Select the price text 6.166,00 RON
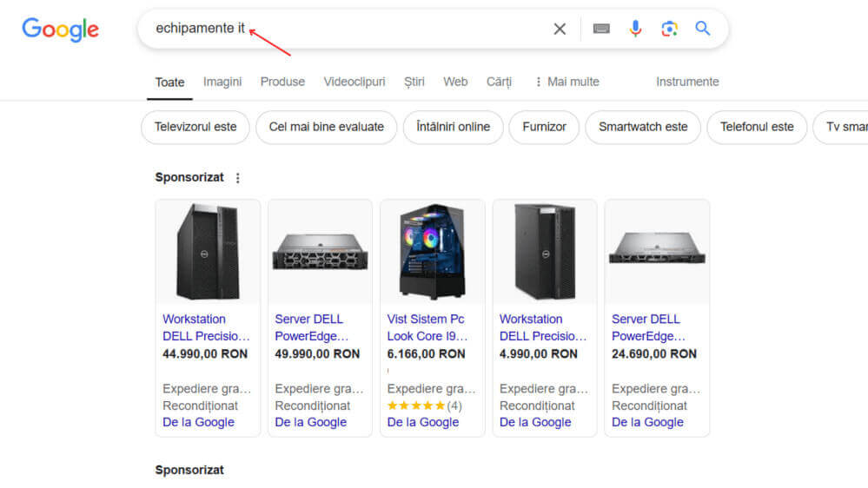This screenshot has width=868, height=488. (427, 354)
